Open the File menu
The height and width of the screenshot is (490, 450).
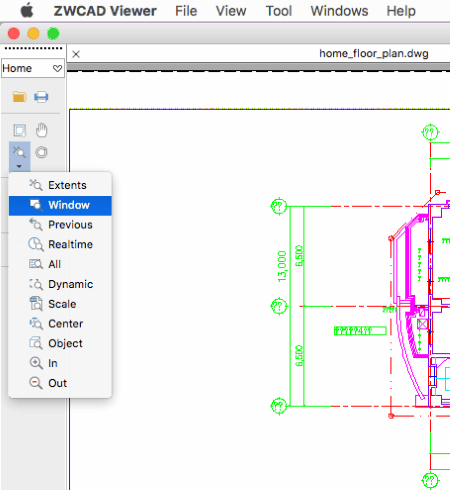tap(186, 11)
